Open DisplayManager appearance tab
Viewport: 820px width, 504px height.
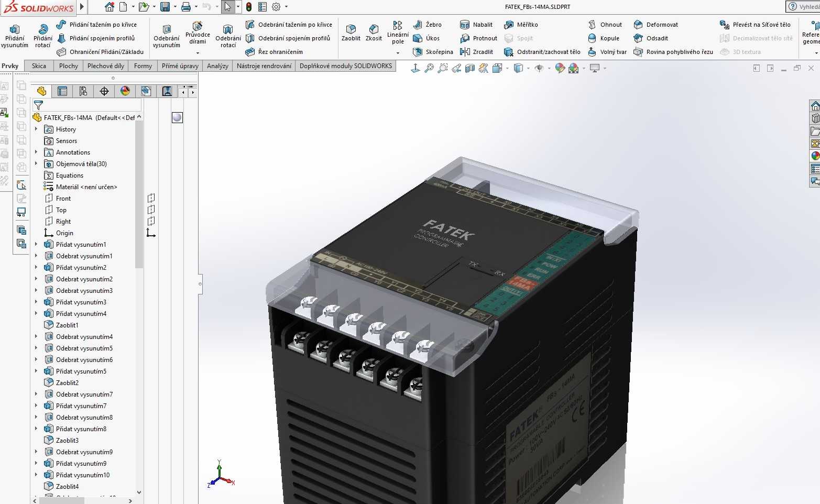pos(125,92)
